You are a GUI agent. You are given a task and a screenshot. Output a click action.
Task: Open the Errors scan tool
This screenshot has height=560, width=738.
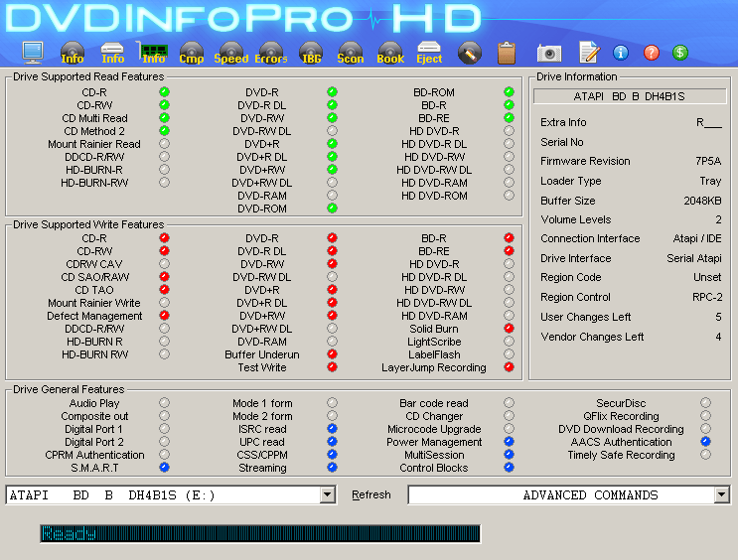(270, 53)
